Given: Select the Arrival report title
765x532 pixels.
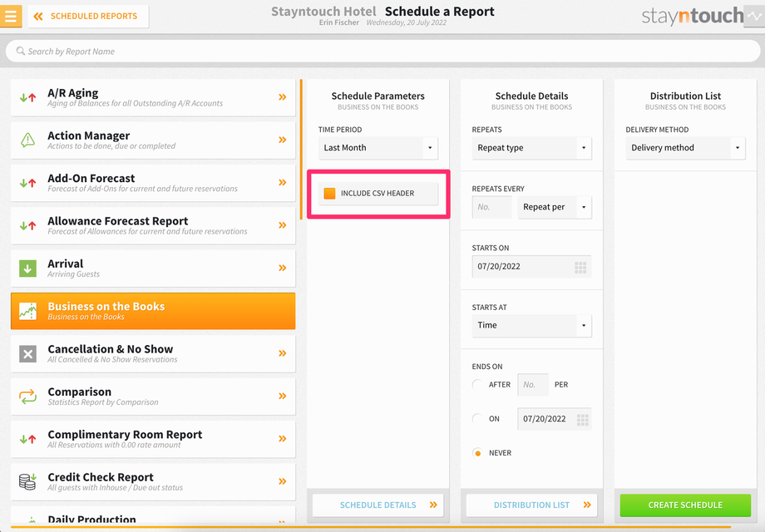Looking at the screenshot, I should tap(66, 264).
